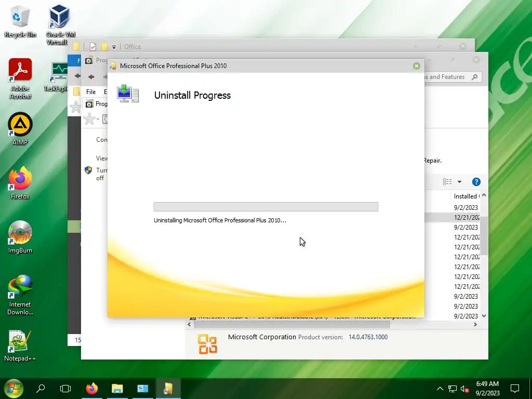Select the Office setup taskbar button
The image size is (532, 399).
(x=168, y=389)
